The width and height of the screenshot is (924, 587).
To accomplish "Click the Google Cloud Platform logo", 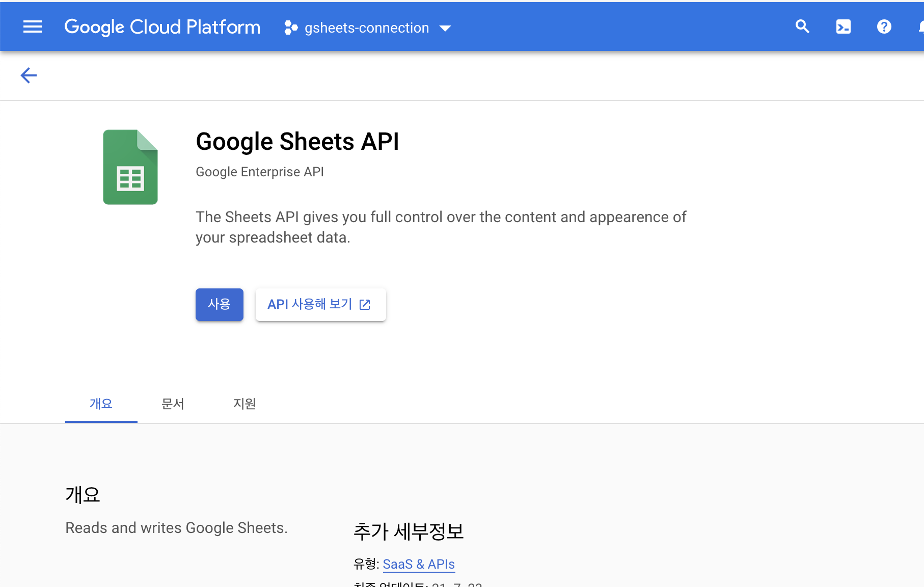I will (162, 26).
